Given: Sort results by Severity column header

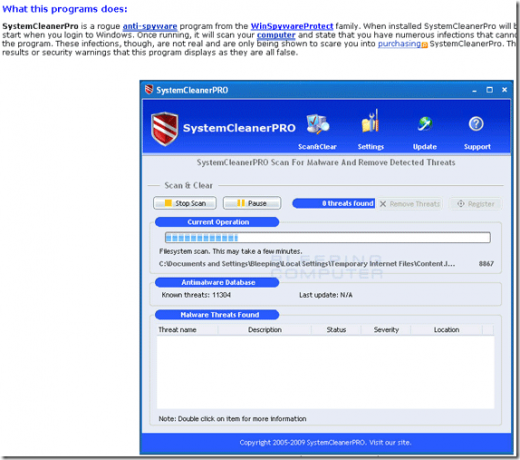Looking at the screenshot, I should [386, 330].
